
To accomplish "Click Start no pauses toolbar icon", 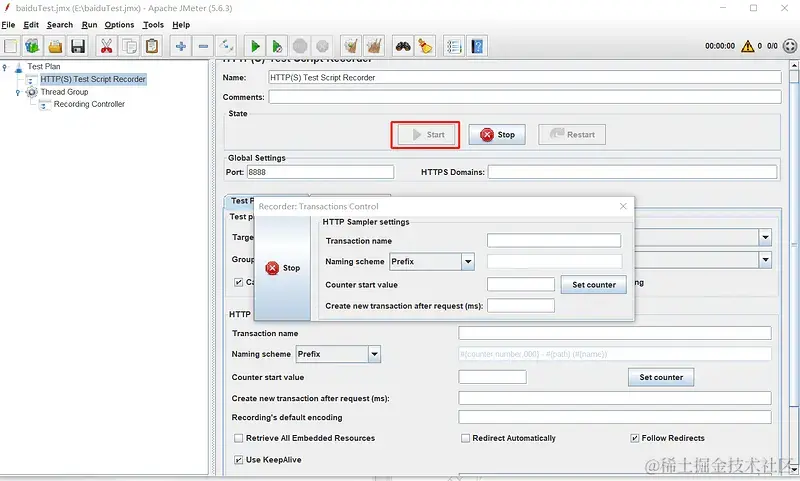I will [277, 46].
